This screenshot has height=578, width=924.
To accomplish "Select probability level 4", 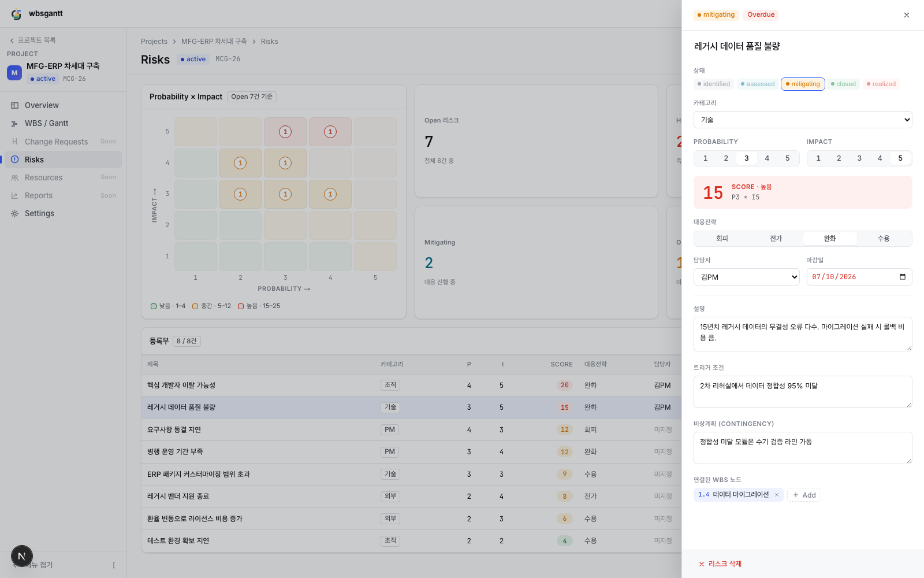I will click(x=767, y=158).
